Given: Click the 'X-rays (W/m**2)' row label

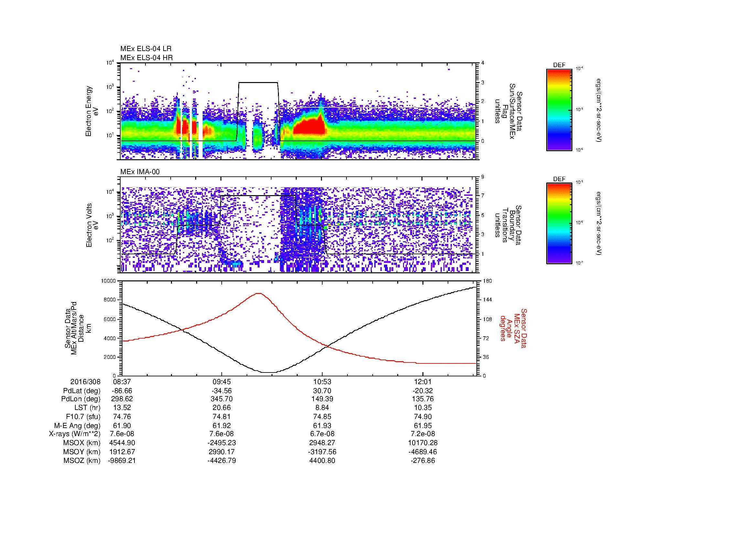Looking at the screenshot, I should (74, 434).
